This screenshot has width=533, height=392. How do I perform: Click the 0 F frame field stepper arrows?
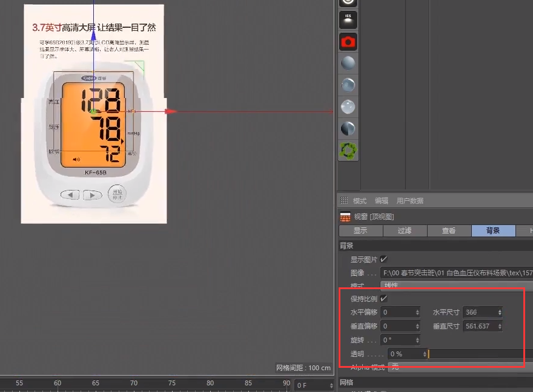tap(331, 385)
